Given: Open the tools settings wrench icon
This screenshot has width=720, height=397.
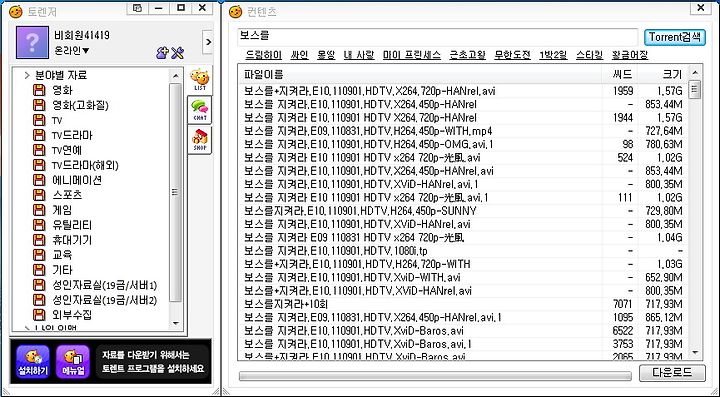Looking at the screenshot, I should click(x=178, y=53).
